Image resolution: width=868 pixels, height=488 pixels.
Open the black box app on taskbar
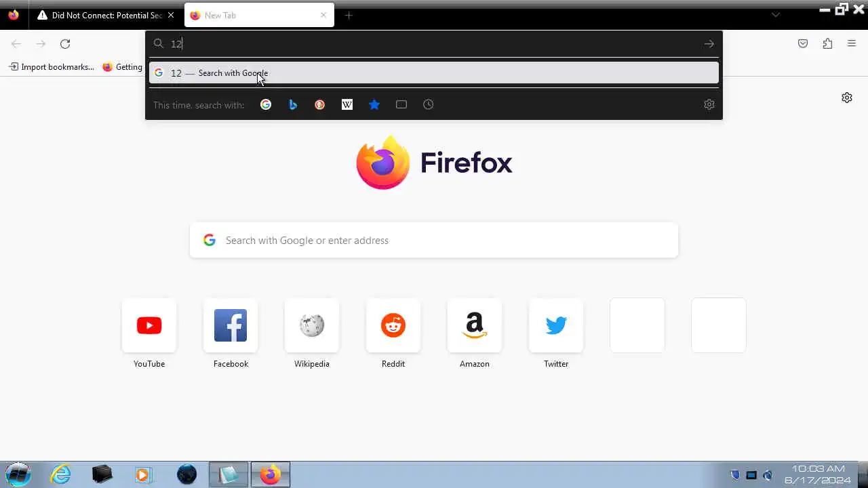[x=102, y=474]
